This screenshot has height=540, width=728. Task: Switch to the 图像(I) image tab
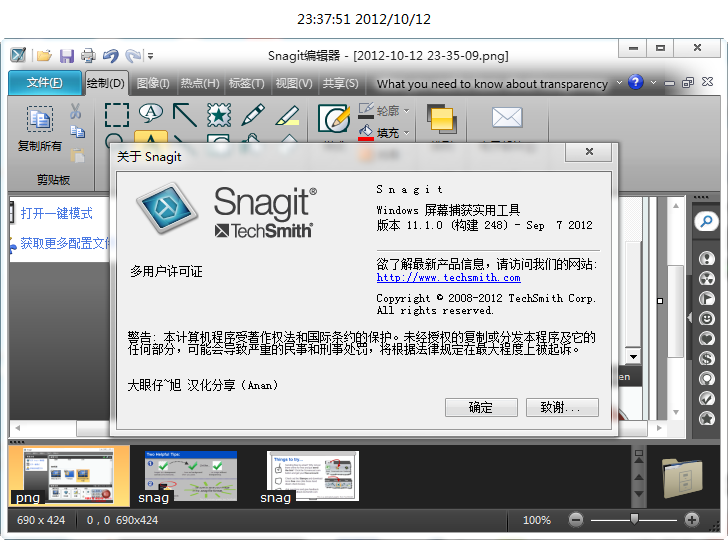pos(153,84)
